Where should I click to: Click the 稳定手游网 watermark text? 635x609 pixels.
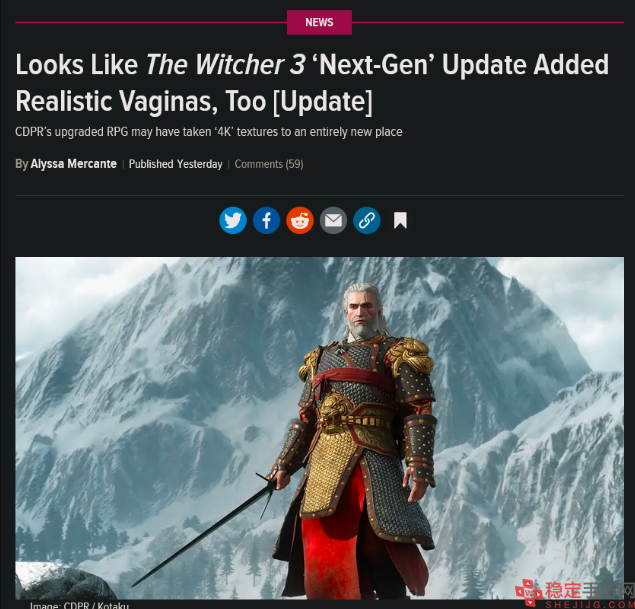click(x=589, y=590)
